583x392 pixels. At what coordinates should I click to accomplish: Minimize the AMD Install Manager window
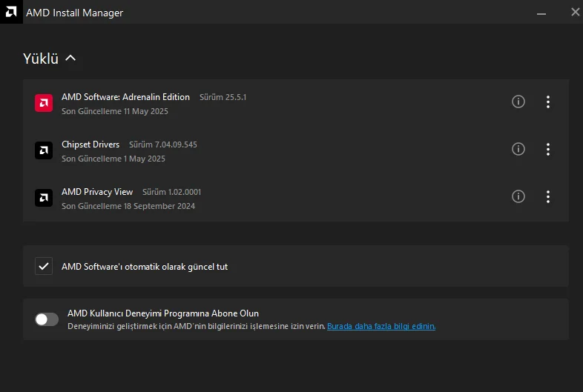(x=541, y=12)
